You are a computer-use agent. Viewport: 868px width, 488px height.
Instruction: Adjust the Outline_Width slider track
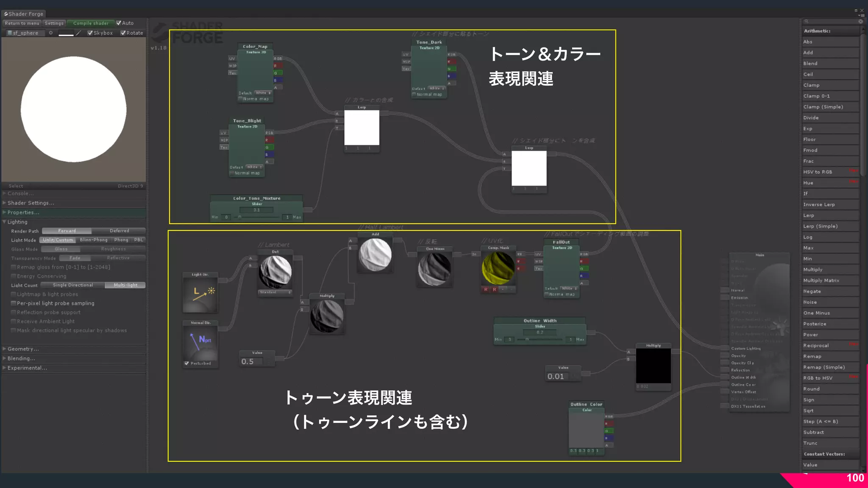540,339
